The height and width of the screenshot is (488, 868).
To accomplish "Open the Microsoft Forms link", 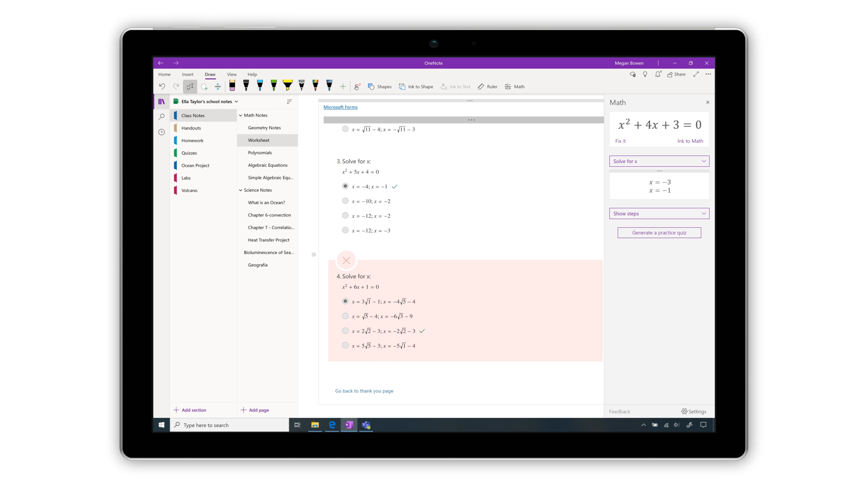I will click(340, 107).
